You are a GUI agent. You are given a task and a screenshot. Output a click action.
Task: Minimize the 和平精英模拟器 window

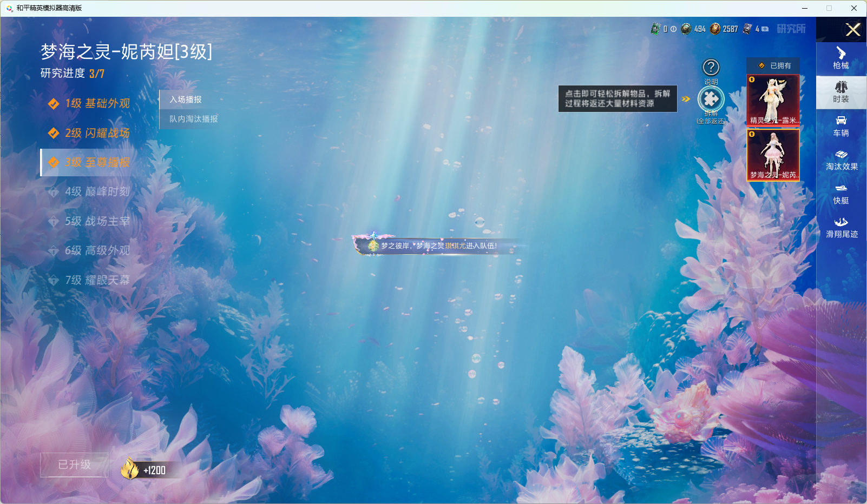click(805, 8)
